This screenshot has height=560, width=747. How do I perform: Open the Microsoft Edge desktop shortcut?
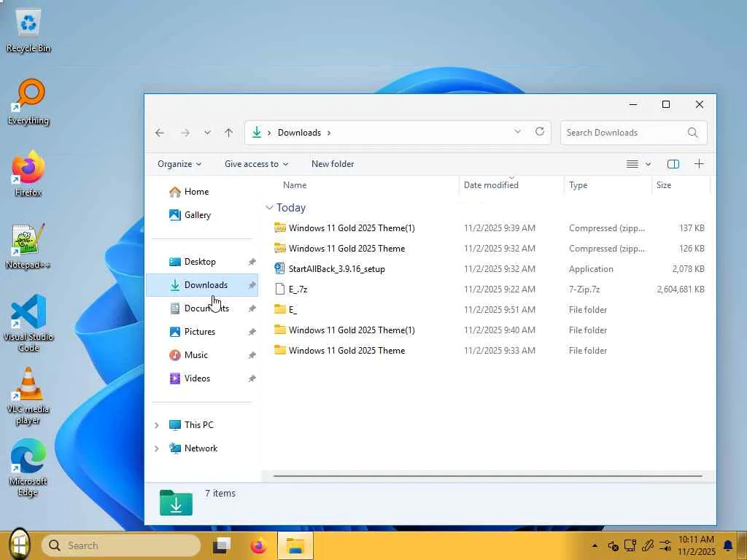[28, 467]
